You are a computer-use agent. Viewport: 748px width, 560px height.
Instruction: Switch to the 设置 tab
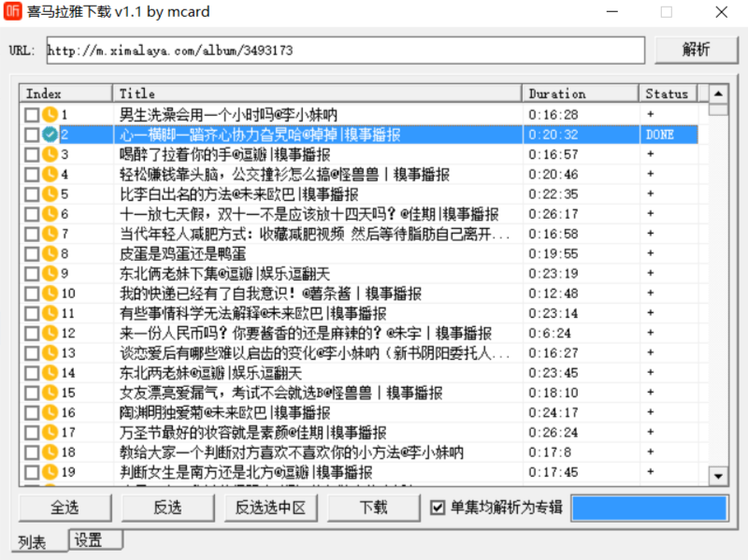click(95, 540)
